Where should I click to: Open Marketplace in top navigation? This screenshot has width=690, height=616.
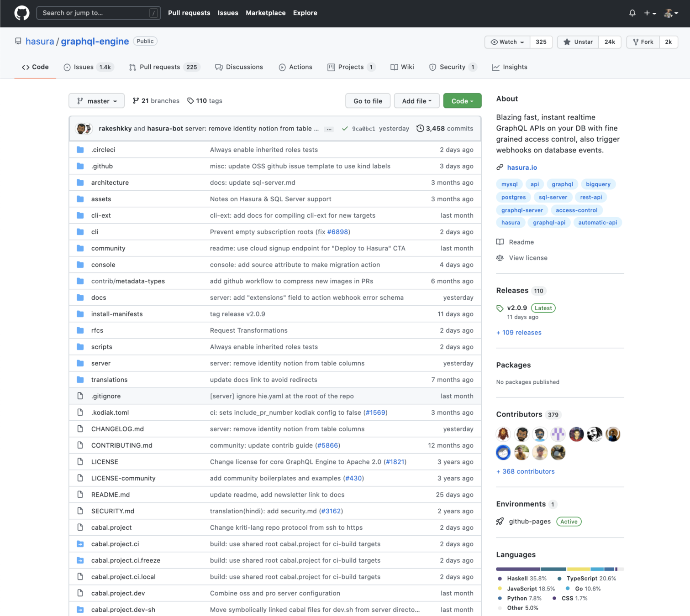[x=265, y=13]
